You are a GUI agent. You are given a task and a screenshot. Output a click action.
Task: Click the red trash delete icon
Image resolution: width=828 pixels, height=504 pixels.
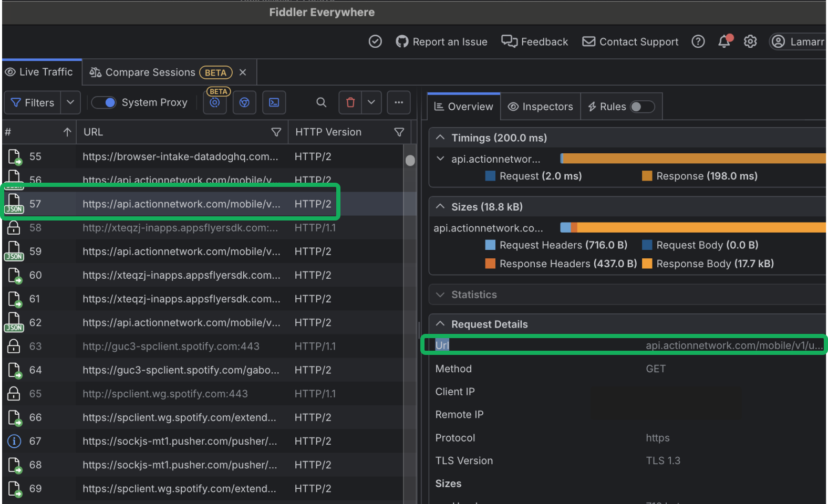click(350, 102)
